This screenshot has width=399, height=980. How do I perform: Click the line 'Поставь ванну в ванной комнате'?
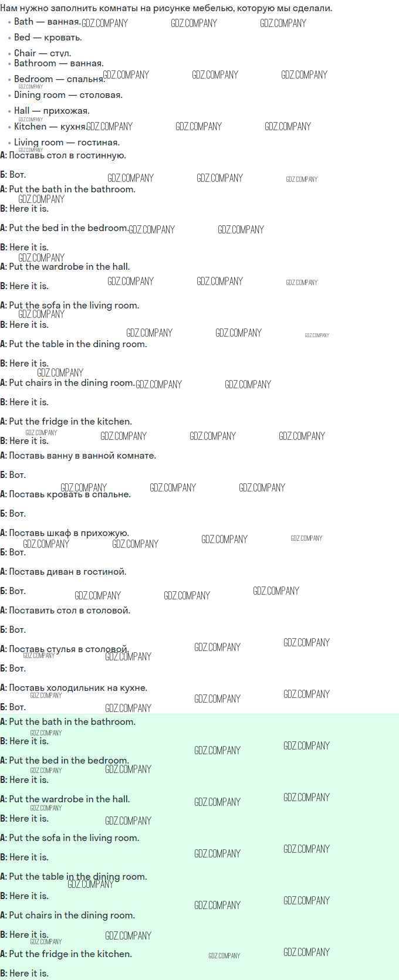[x=78, y=456]
